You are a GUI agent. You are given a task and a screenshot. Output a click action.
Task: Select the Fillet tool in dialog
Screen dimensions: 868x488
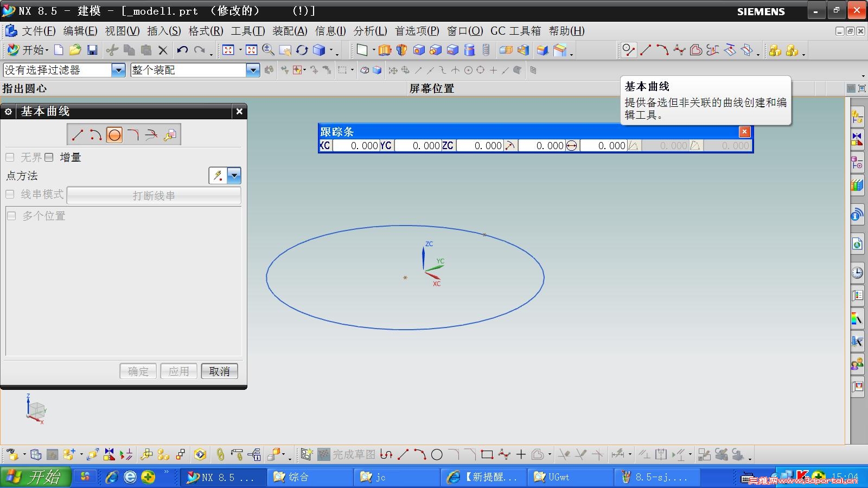pos(133,134)
